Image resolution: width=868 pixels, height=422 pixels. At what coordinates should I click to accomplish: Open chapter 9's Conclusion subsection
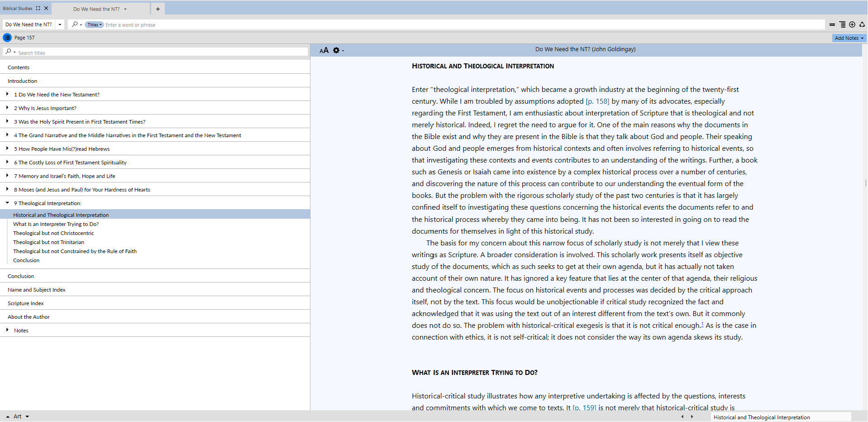[26, 260]
